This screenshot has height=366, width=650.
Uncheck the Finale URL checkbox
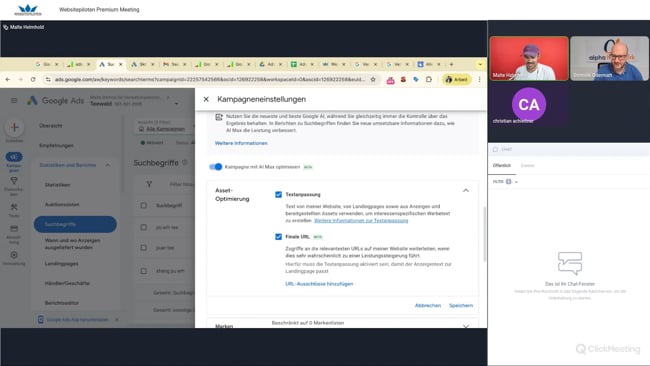tap(279, 237)
